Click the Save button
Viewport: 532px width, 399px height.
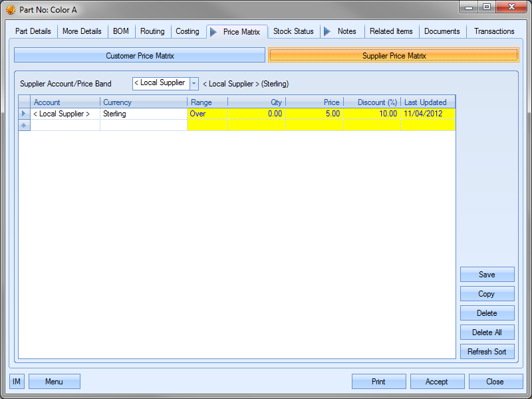(487, 275)
